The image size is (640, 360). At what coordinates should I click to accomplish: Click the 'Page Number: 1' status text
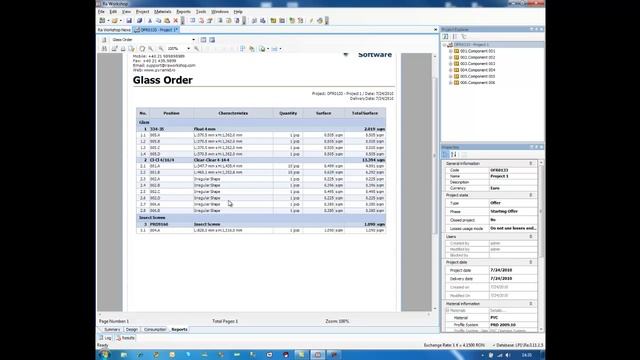coord(114,321)
